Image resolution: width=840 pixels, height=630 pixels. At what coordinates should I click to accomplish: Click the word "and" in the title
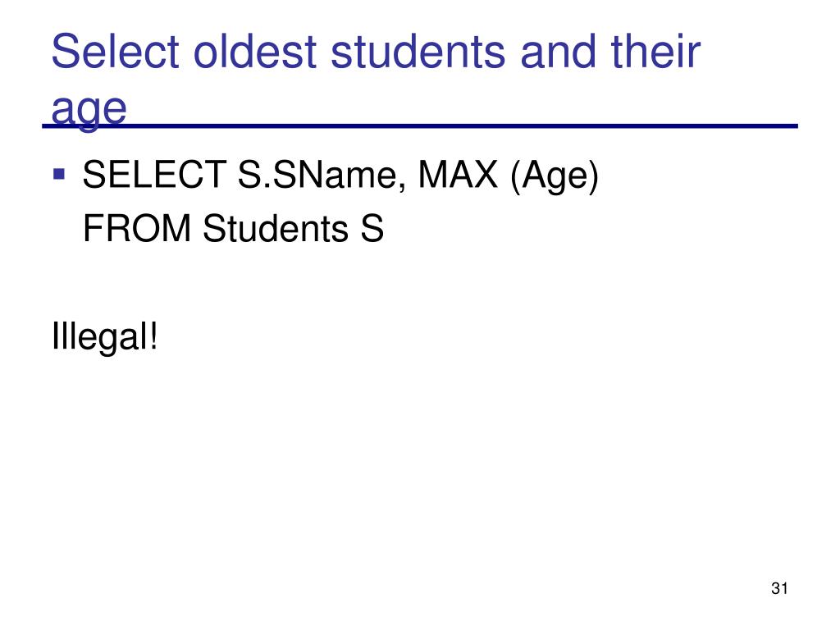click(558, 52)
